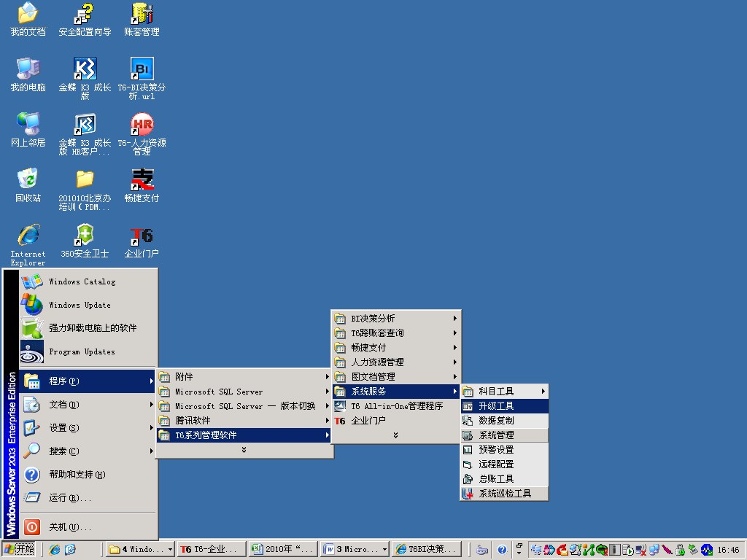Expand 设置(S) submenu

88,427
